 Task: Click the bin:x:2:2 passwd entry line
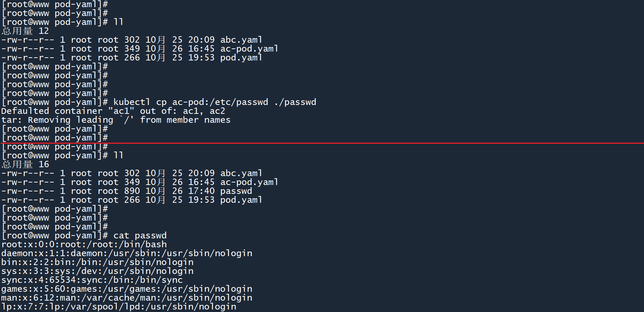(x=97, y=262)
